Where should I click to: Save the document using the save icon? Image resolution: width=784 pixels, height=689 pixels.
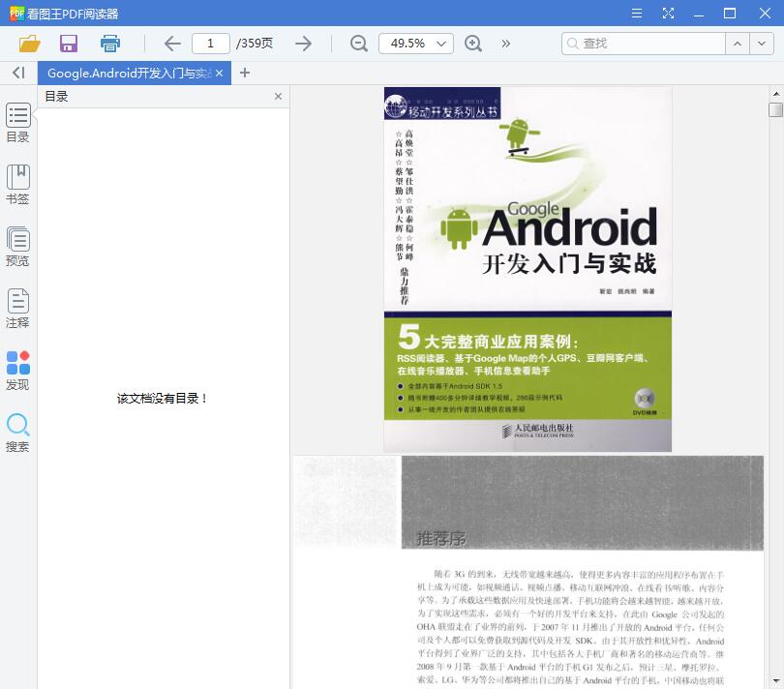pyautogui.click(x=68, y=44)
